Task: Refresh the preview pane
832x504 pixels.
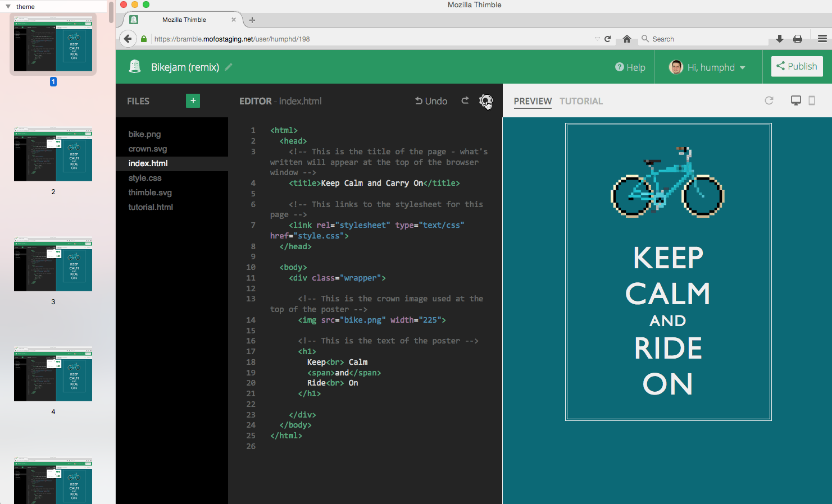Action: [769, 101]
